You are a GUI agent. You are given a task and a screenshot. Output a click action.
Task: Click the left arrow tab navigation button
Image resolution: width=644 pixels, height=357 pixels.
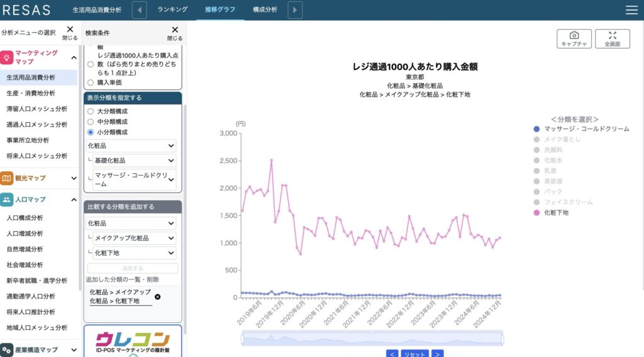point(140,10)
